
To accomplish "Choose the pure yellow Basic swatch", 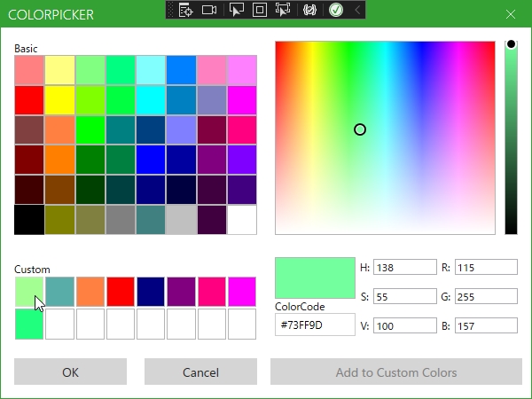I will (59, 100).
